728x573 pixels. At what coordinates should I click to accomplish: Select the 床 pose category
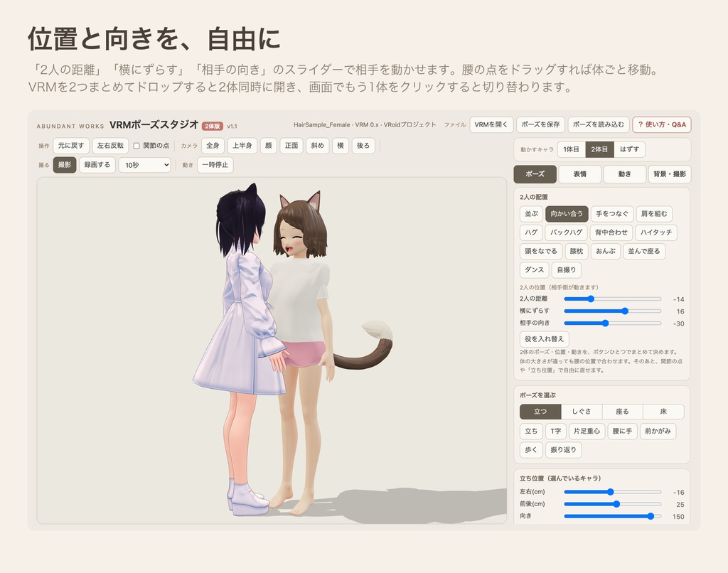pyautogui.click(x=663, y=412)
